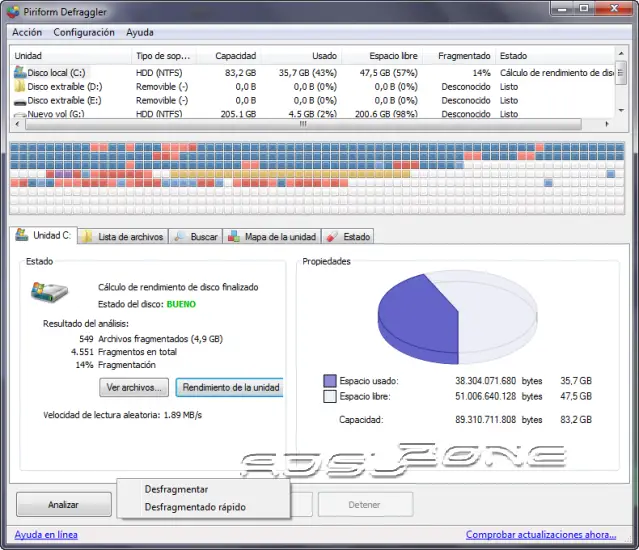Select the Disco extraíble (D:) drive icon
Image resolution: width=639 pixels, height=550 pixels.
pyautogui.click(x=19, y=87)
